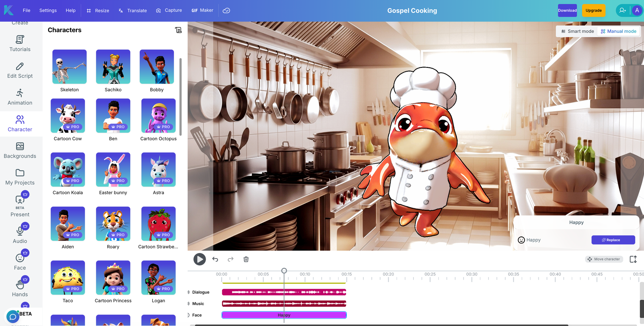The image size is (644, 326).
Task: Open the File menu
Action: 26,10
